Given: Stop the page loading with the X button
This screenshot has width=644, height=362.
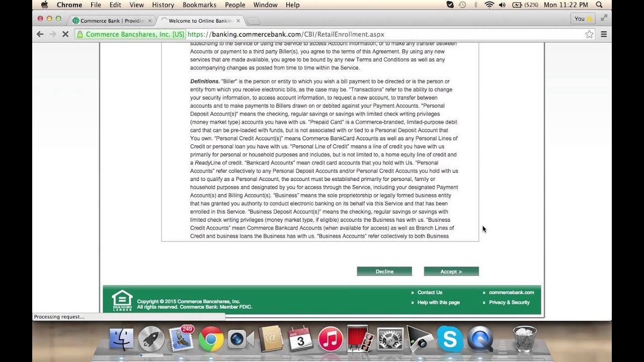Looking at the screenshot, I should coord(65,34).
